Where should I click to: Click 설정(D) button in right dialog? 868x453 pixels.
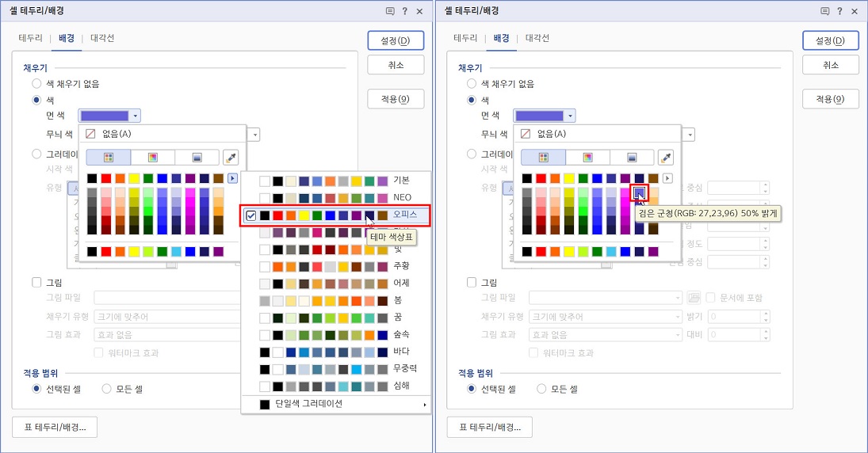coord(831,41)
